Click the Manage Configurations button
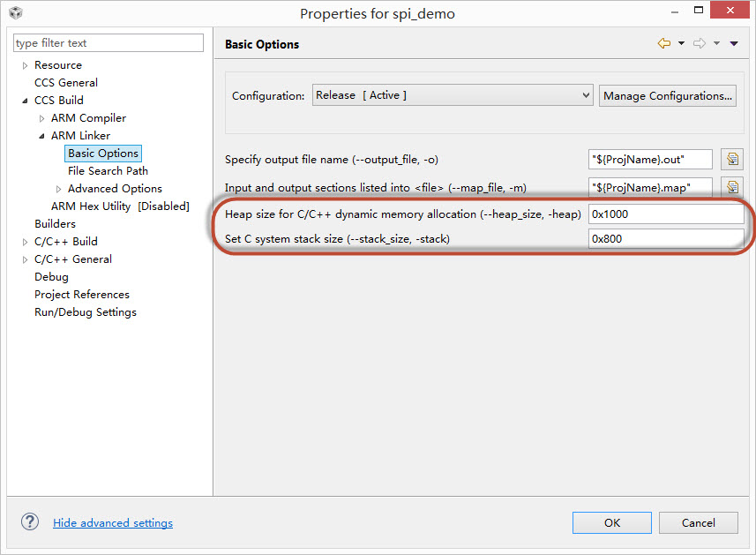The width and height of the screenshot is (756, 555). coord(668,96)
